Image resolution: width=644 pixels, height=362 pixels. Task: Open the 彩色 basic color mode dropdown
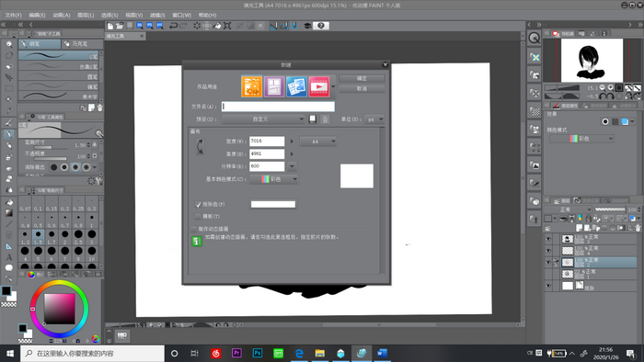click(273, 179)
